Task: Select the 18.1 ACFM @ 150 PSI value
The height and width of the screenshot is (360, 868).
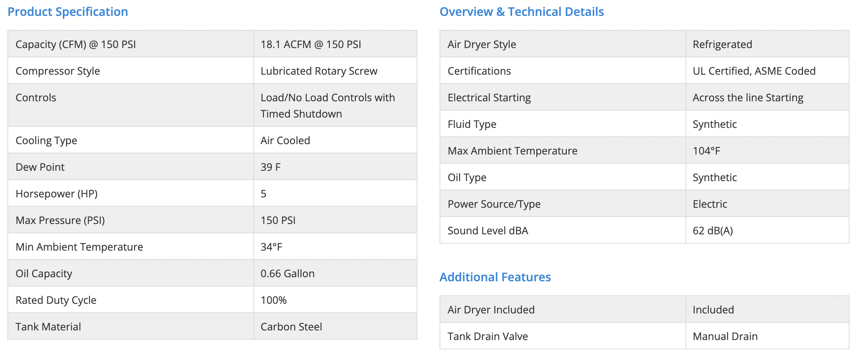Action: point(311,44)
